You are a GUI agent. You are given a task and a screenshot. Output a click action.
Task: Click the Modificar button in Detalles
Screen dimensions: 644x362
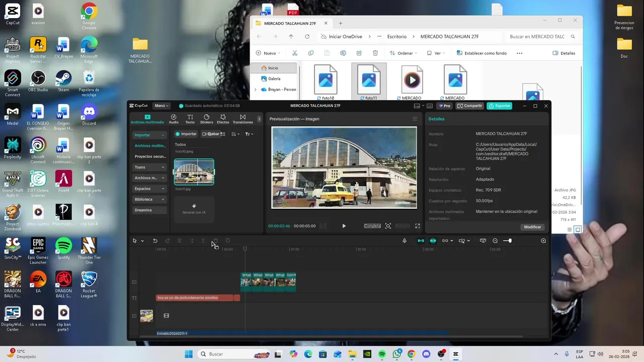click(x=532, y=227)
